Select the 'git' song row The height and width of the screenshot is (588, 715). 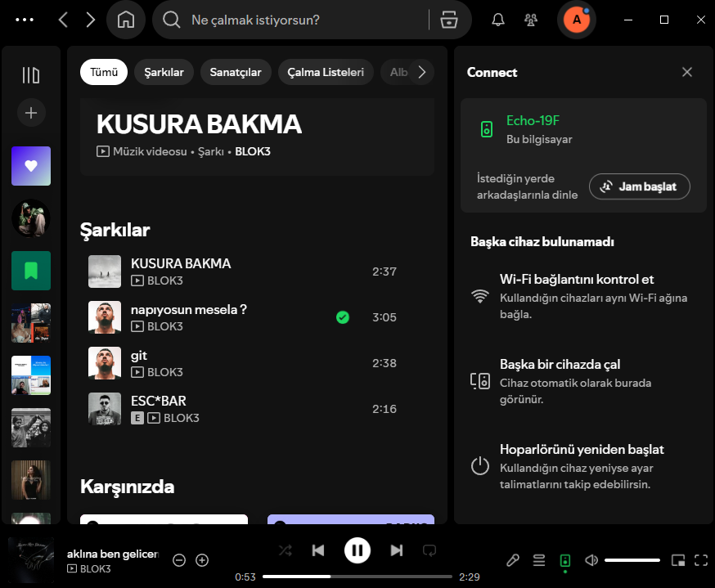point(257,363)
